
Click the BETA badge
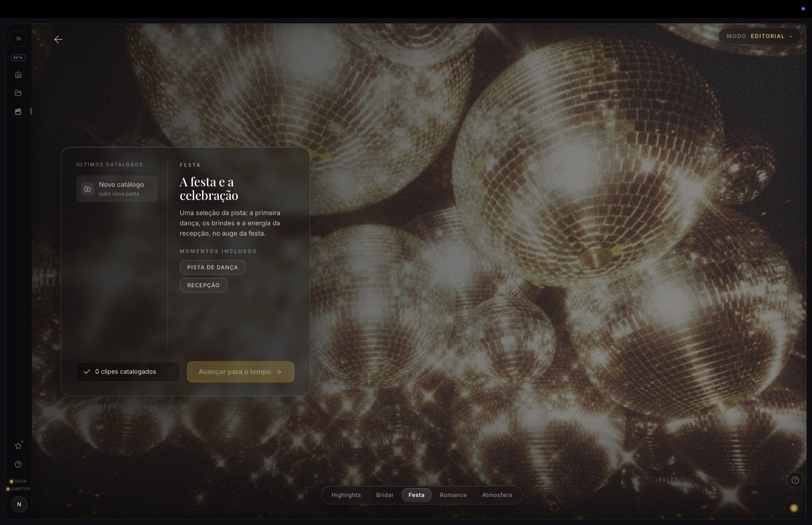point(18,57)
